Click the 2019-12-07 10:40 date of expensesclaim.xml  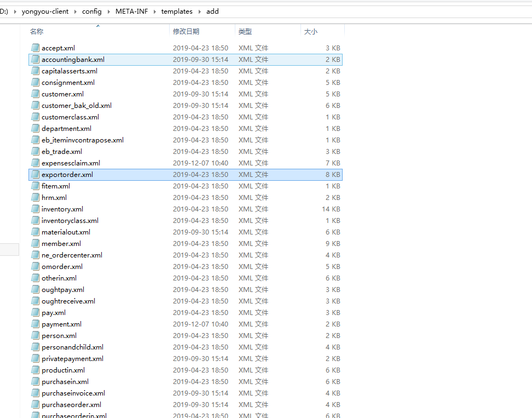click(x=200, y=163)
